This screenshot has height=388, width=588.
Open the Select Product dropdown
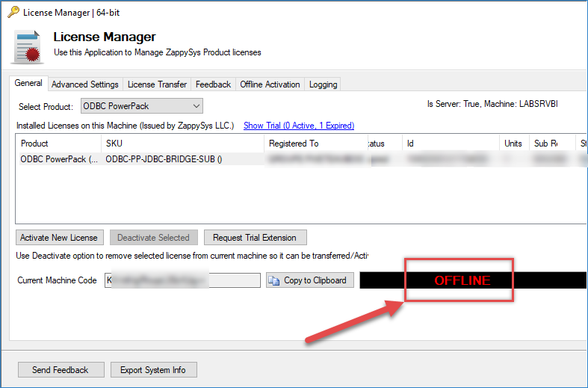coord(142,106)
